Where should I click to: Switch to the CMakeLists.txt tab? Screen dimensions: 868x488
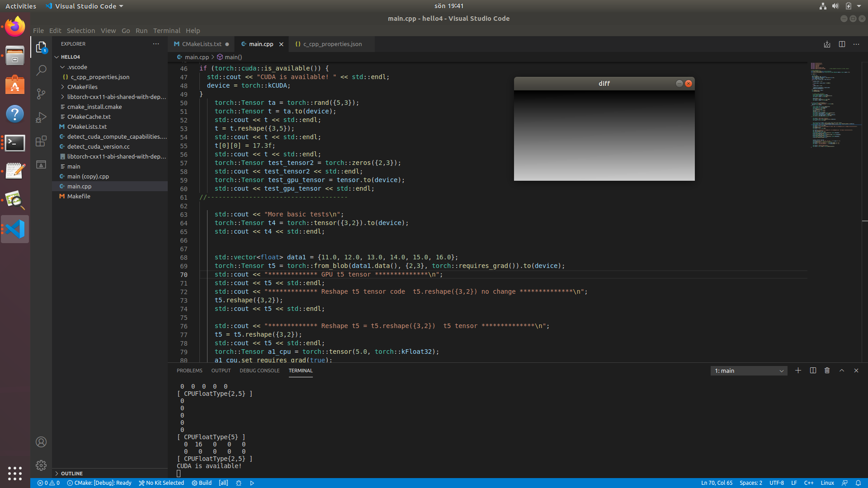pos(202,44)
